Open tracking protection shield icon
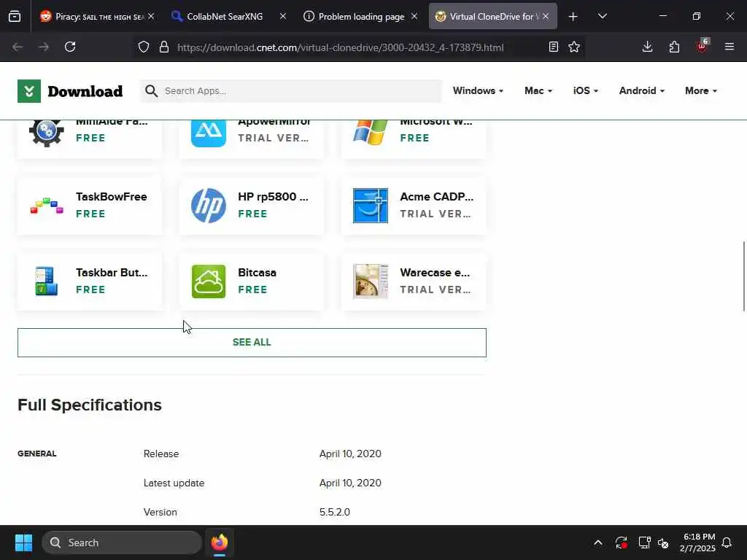The width and height of the screenshot is (747, 560). (x=144, y=47)
